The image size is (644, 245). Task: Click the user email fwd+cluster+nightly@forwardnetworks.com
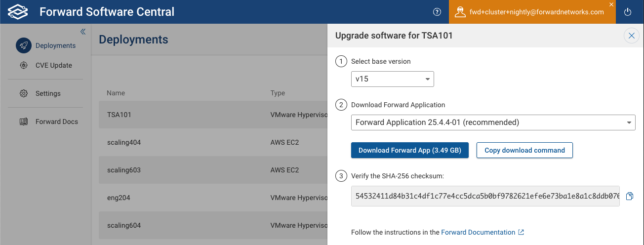(x=537, y=12)
